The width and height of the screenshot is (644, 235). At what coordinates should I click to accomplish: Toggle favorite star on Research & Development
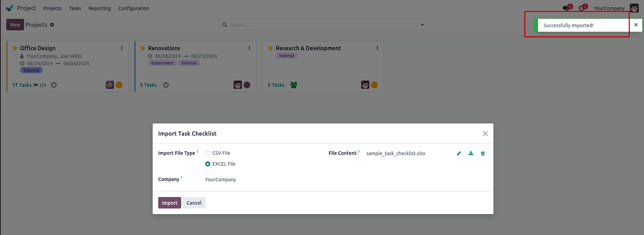coord(270,48)
